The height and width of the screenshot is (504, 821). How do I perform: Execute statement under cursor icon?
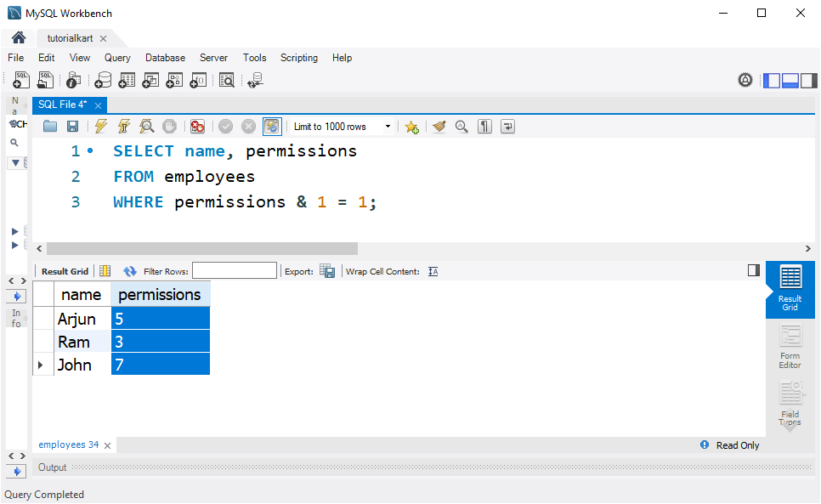coord(123,126)
